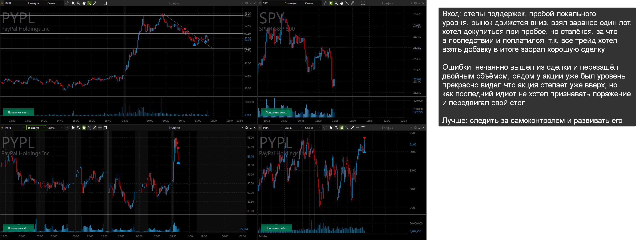Select rectangle tool in SPY chart

coord(363,3)
